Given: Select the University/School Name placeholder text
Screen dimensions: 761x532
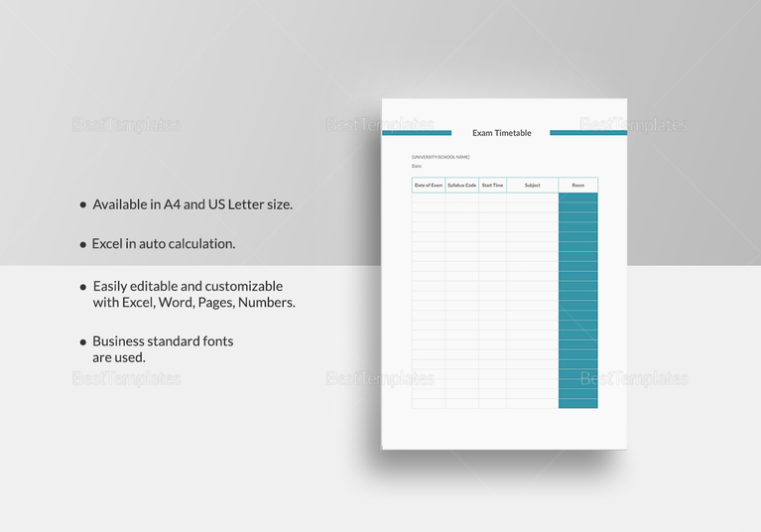Looking at the screenshot, I should 441,157.
